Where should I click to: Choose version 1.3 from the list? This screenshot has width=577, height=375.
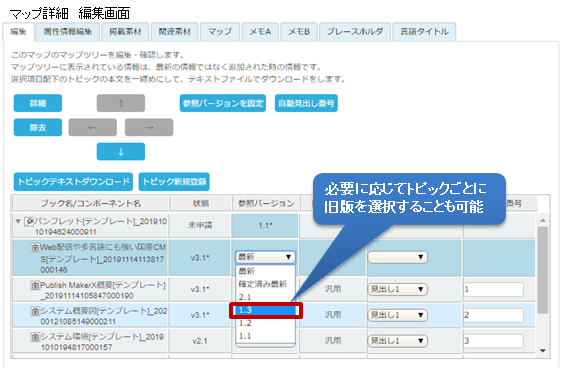pos(266,310)
